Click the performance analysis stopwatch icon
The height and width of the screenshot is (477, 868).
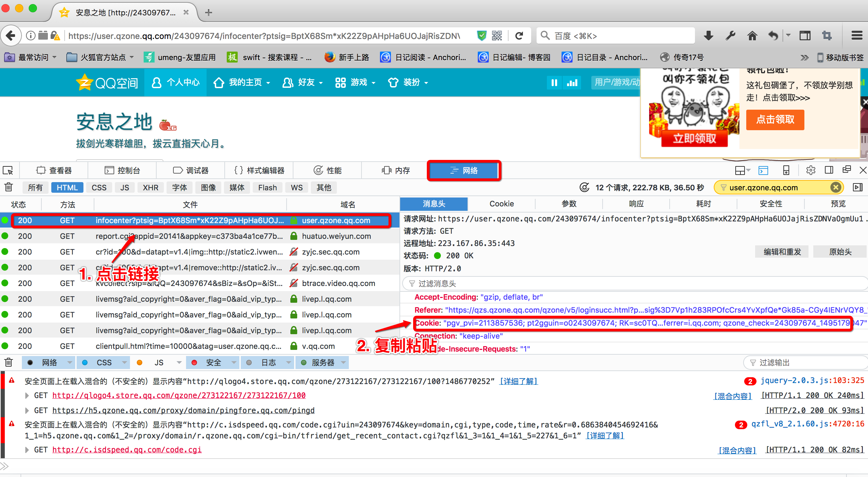click(x=584, y=187)
